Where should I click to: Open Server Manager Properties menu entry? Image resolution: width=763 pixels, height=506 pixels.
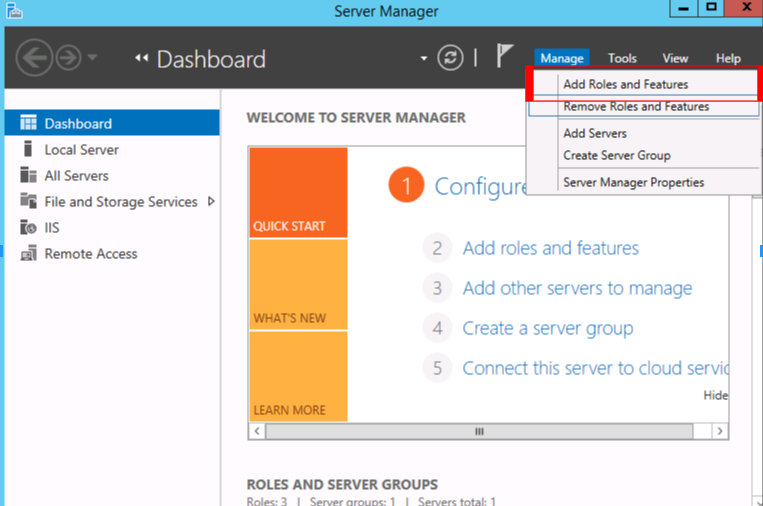tap(643, 182)
